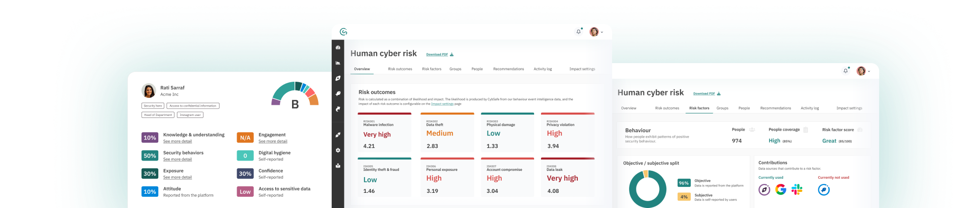Open notifications bell in center window

(579, 31)
